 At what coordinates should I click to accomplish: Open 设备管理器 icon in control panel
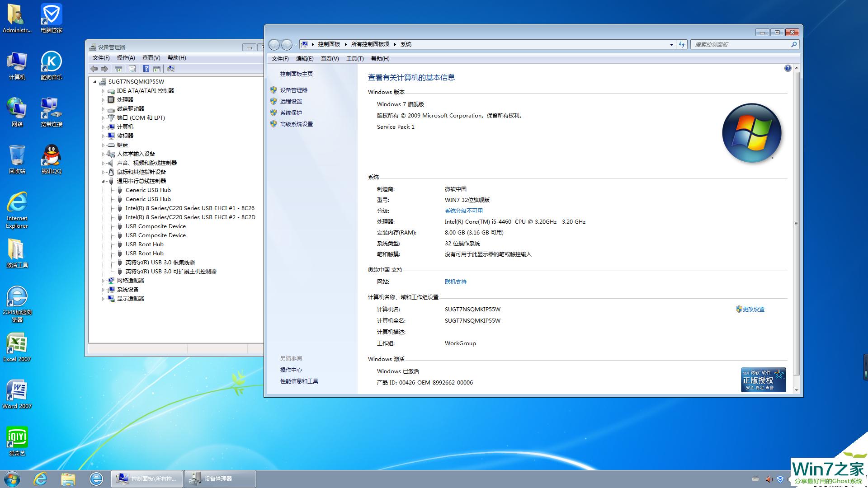pyautogui.click(x=293, y=90)
